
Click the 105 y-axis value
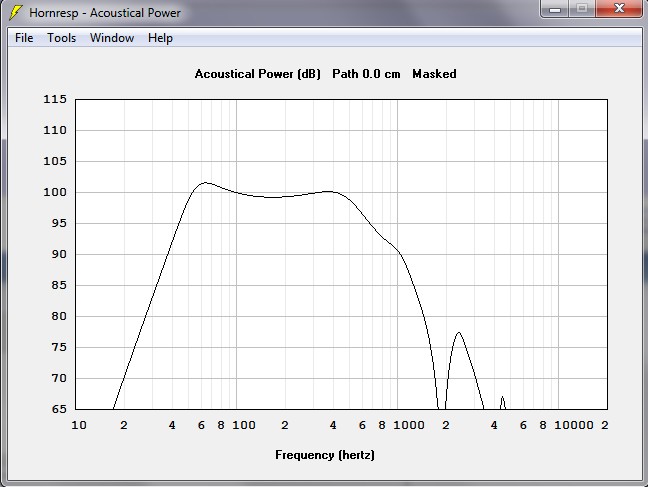(55, 161)
